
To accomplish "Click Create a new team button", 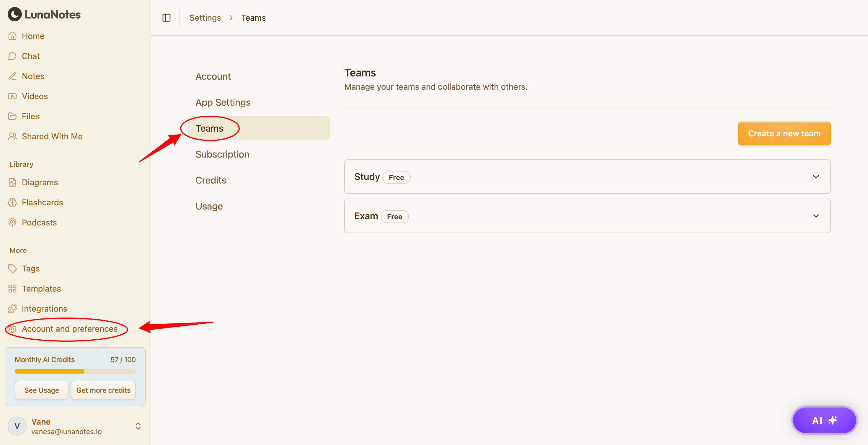I will pos(784,133).
